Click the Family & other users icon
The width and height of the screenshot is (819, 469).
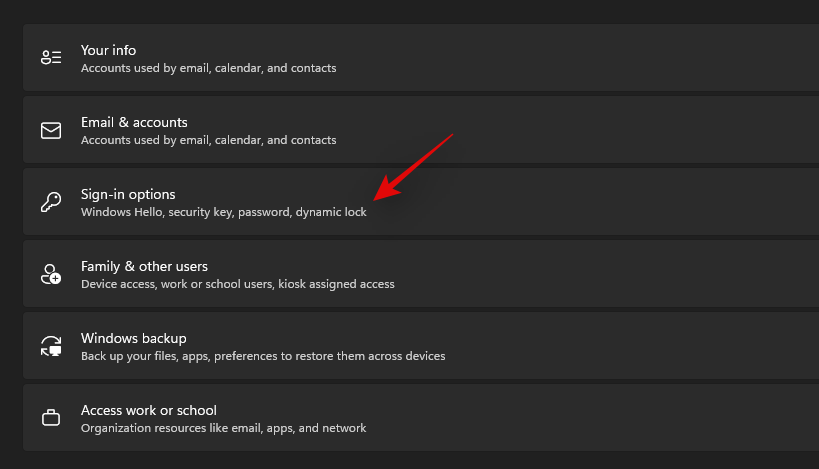(x=51, y=274)
